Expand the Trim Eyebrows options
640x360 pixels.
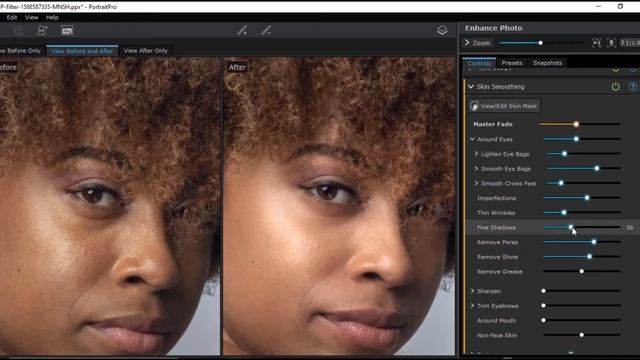coord(472,306)
